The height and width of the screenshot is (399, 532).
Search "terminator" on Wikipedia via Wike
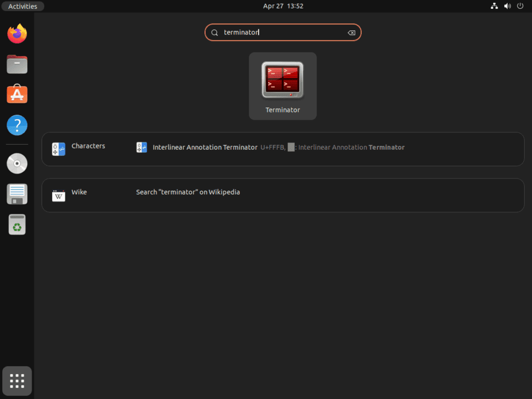[x=188, y=192]
